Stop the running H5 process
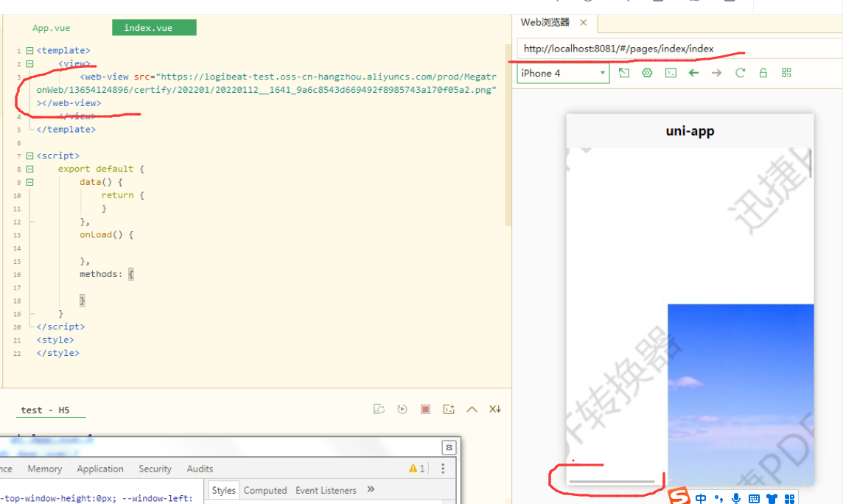Viewport: 843px width, 504px height. (425, 410)
